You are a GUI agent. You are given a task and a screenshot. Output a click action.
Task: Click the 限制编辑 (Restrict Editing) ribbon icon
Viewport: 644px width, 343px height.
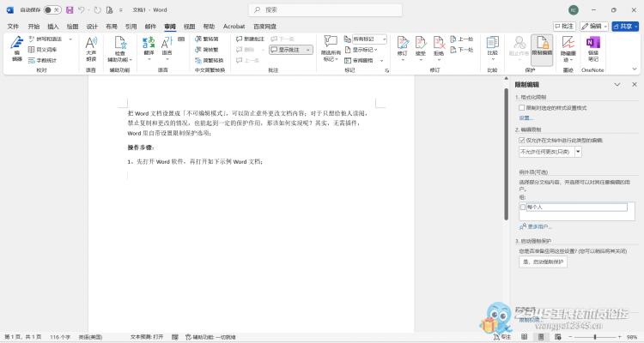[541, 48]
